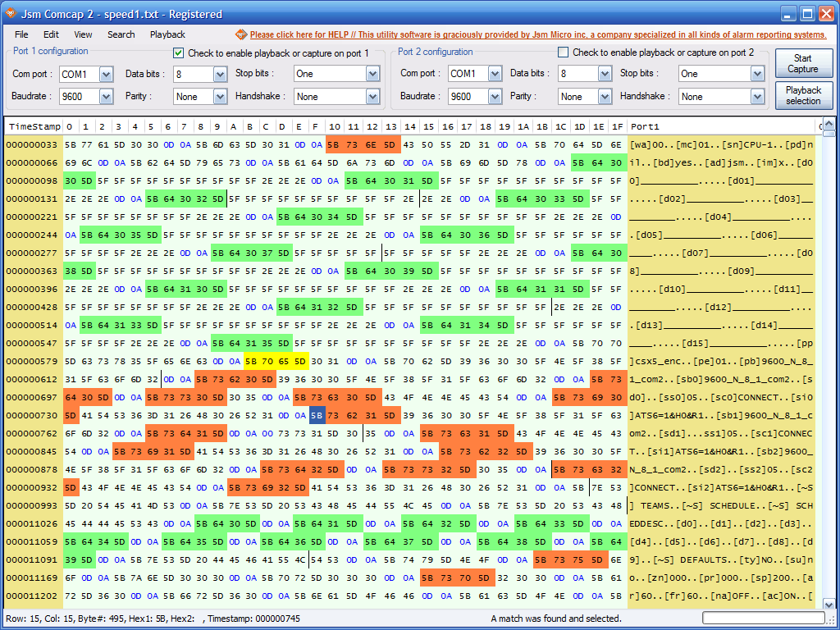The height and width of the screenshot is (630, 840).
Task: Enable playback or capture on port 1 checkbox
Action: coord(179,52)
